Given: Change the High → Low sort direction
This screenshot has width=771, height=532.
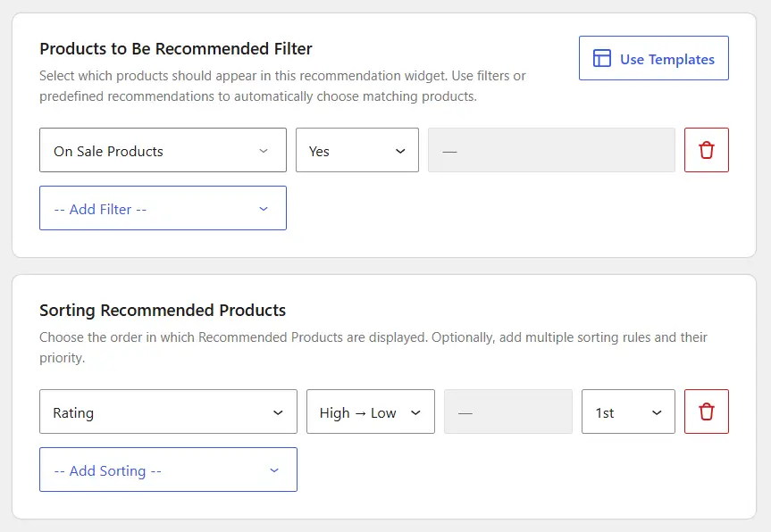Looking at the screenshot, I should click(x=370, y=411).
